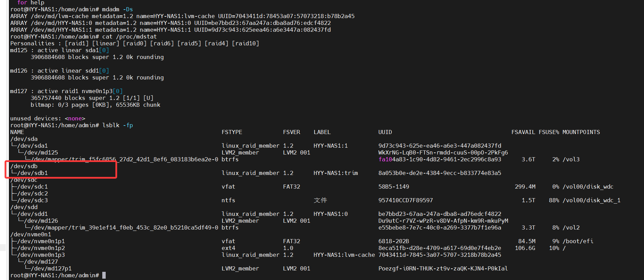Click the "lsblk -fp" command text

click(117, 125)
